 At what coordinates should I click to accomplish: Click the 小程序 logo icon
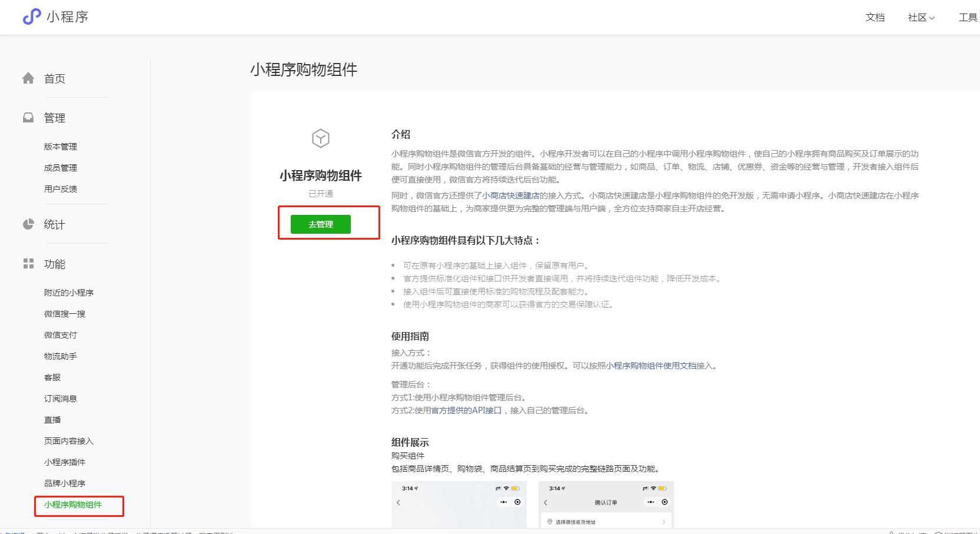(32, 16)
